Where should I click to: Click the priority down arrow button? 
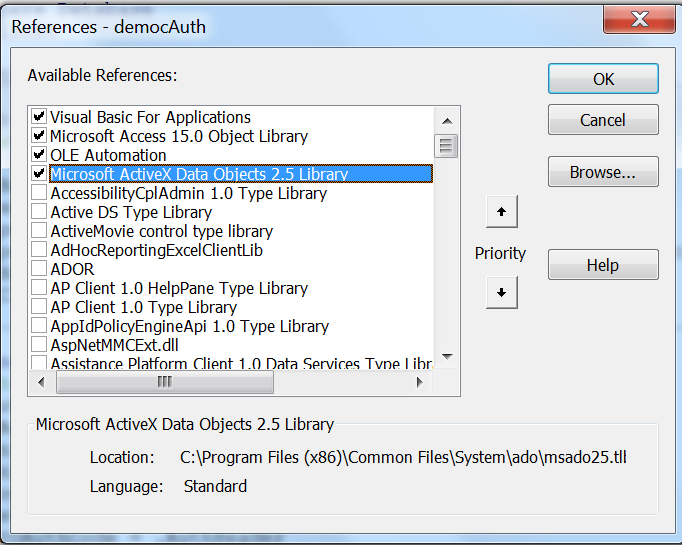501,292
